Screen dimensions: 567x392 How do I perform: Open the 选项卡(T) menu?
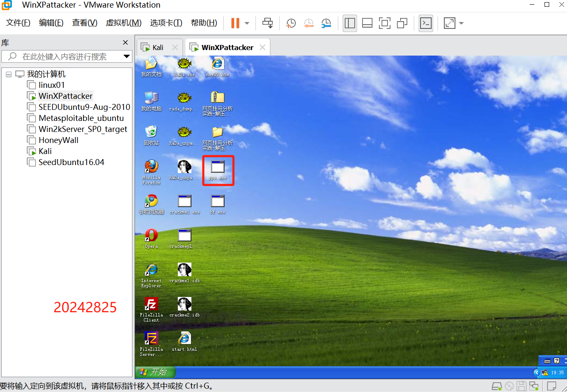click(166, 23)
